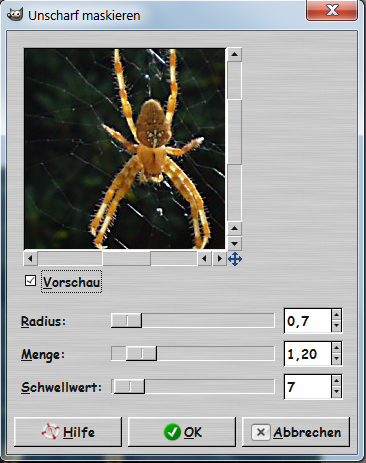This screenshot has width=366, height=463.
Task: Click the Schwellwert value input field
Action: [x=308, y=387]
